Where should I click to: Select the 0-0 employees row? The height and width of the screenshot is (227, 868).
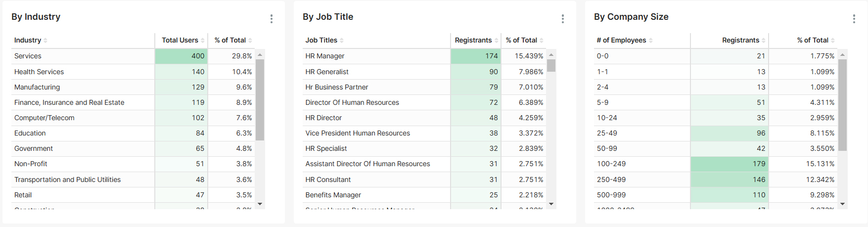coord(716,56)
